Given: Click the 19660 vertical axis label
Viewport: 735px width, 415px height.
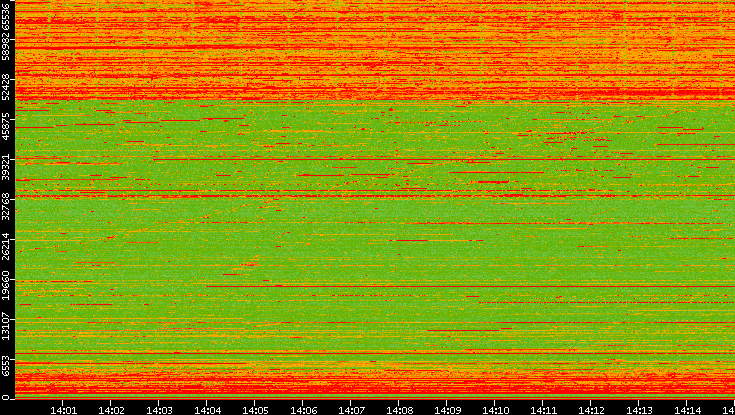Looking at the screenshot, I should click(x=7, y=284).
